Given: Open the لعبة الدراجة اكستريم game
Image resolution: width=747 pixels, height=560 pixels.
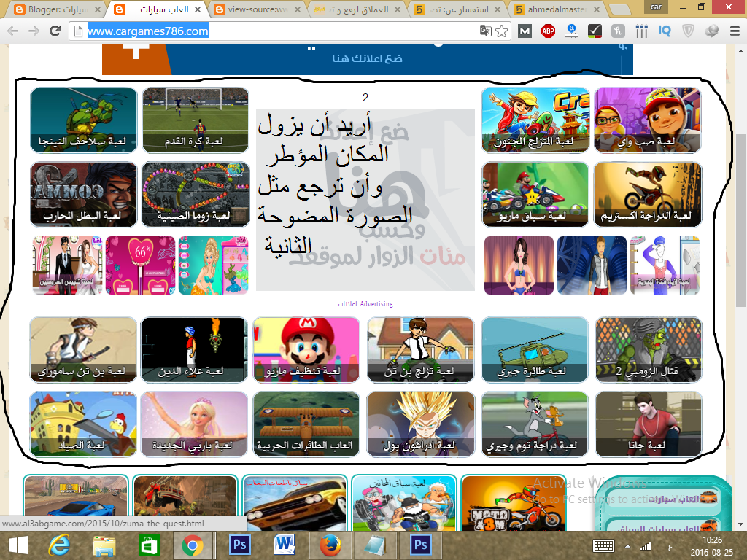Looking at the screenshot, I should click(648, 194).
